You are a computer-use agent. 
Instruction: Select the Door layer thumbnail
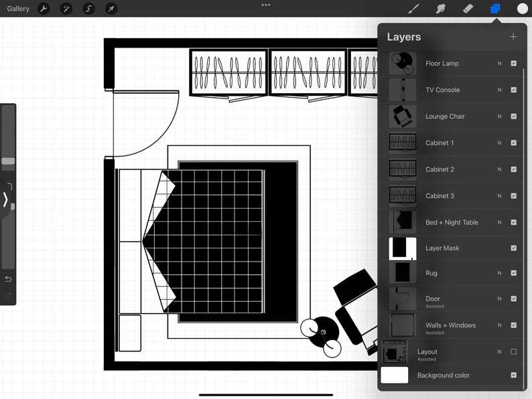[403, 299]
